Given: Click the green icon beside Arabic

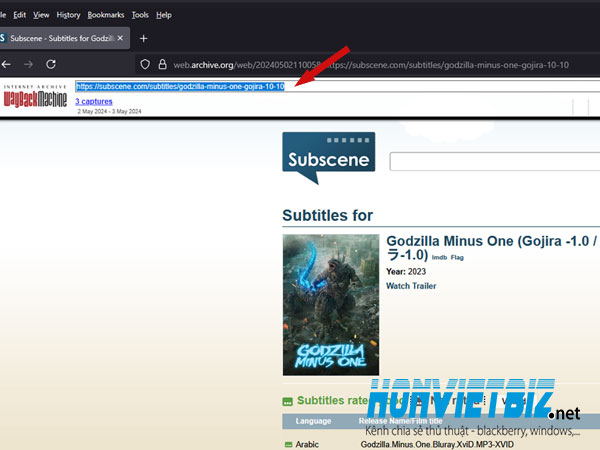Looking at the screenshot, I should [288, 445].
